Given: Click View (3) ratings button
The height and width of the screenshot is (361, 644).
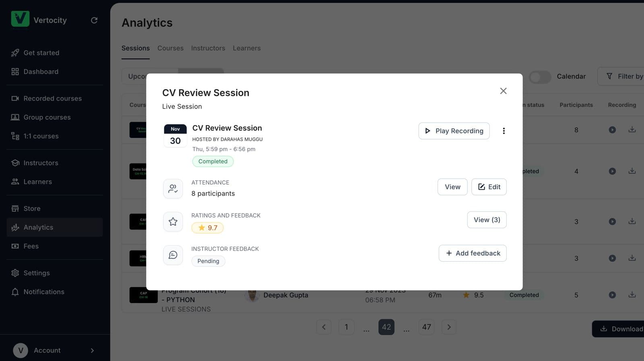Looking at the screenshot, I should pos(487,220).
